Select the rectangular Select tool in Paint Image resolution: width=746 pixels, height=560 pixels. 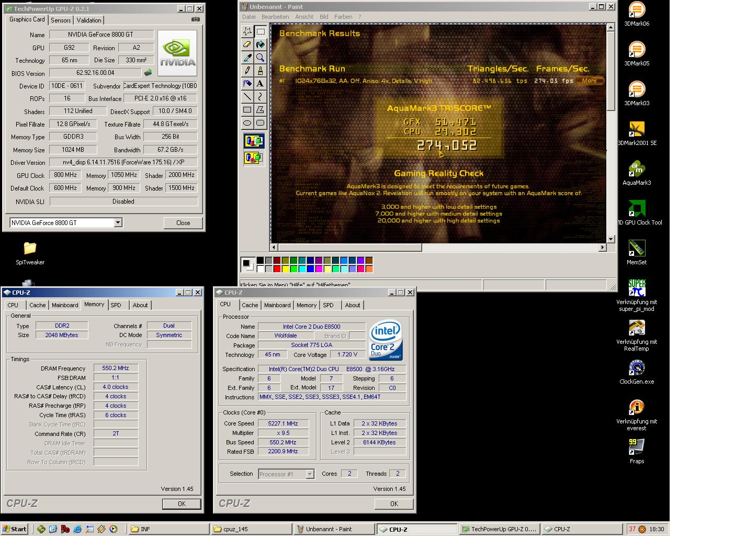[261, 31]
